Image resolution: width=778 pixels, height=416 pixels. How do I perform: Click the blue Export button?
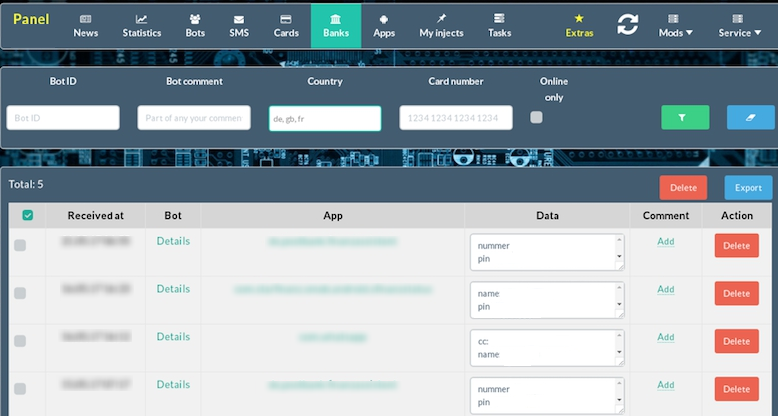(748, 187)
